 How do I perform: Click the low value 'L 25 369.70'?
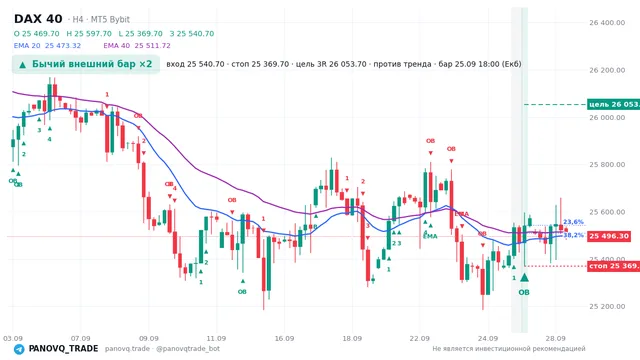click(x=140, y=33)
